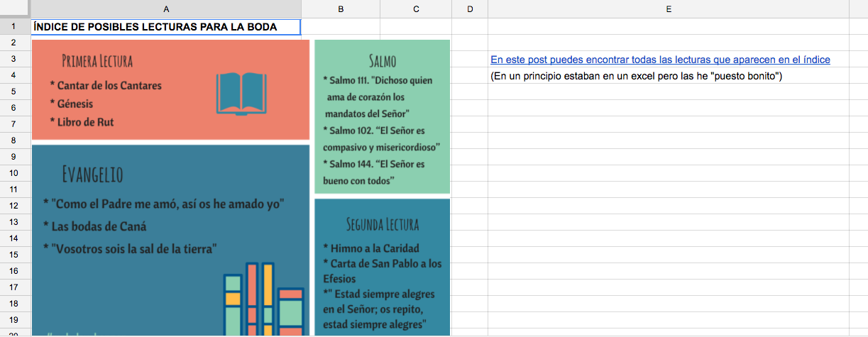Select the cell mentioning "puesto bonito"
The image size is (868, 337).
click(635, 76)
